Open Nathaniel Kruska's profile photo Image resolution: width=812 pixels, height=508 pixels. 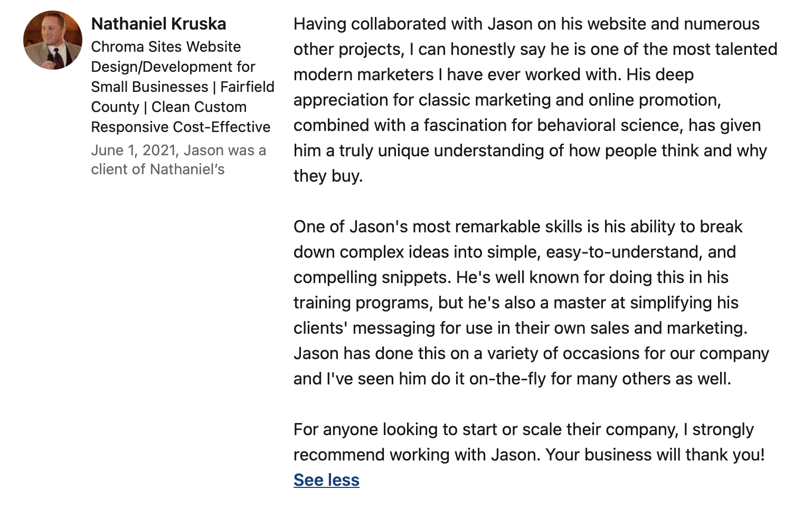[x=53, y=40]
